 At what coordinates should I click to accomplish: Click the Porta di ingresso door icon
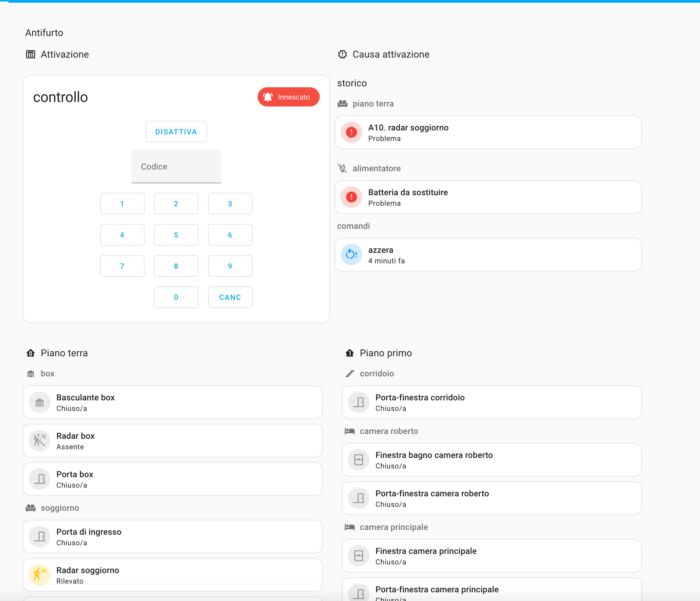point(40,537)
